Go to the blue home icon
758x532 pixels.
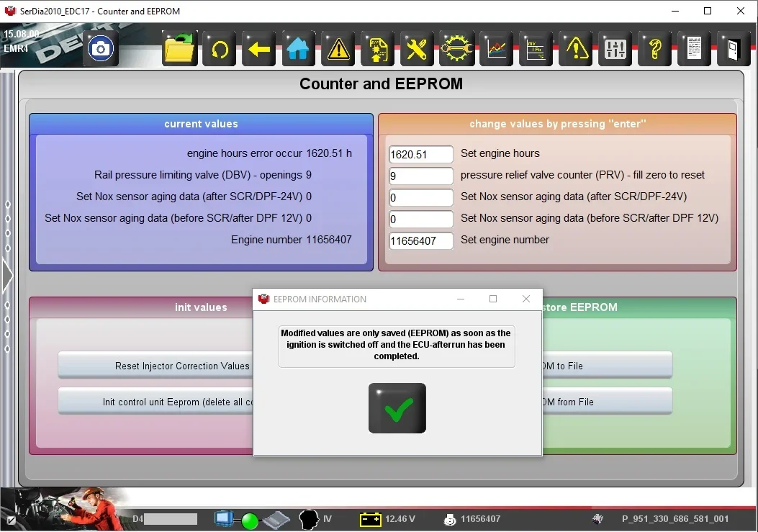pos(298,49)
